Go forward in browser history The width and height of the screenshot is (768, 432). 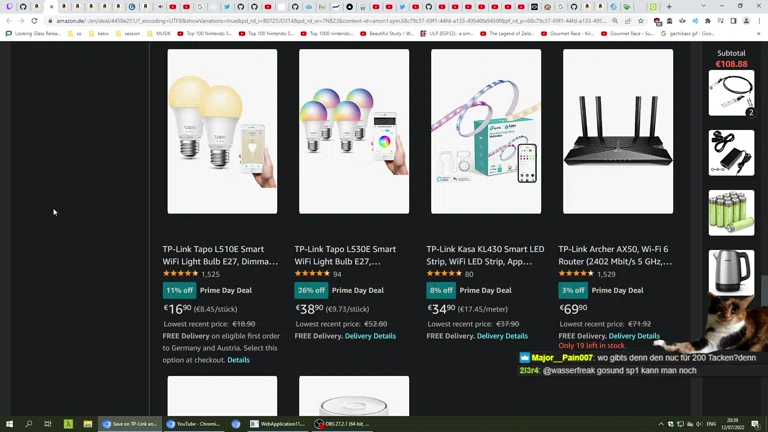(21, 21)
